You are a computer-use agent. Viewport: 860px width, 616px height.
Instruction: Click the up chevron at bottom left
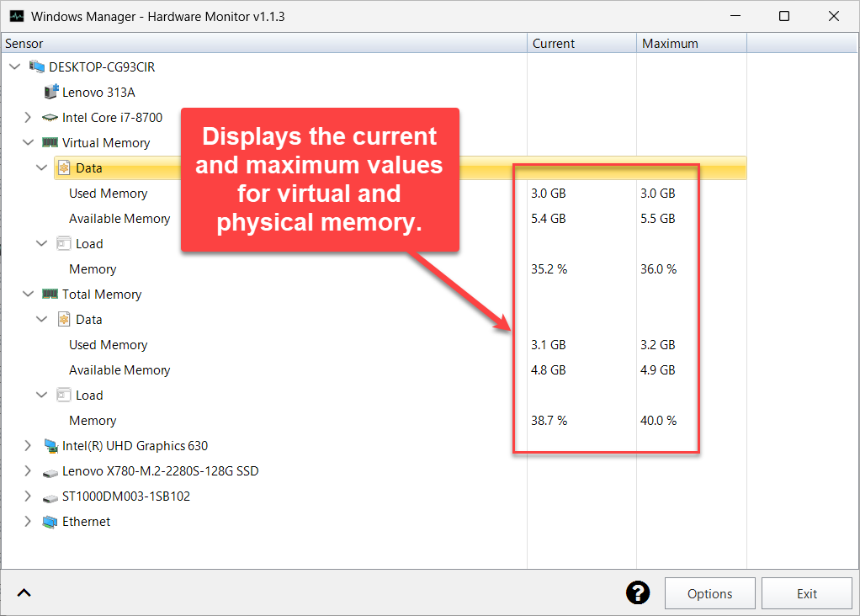[x=24, y=593]
